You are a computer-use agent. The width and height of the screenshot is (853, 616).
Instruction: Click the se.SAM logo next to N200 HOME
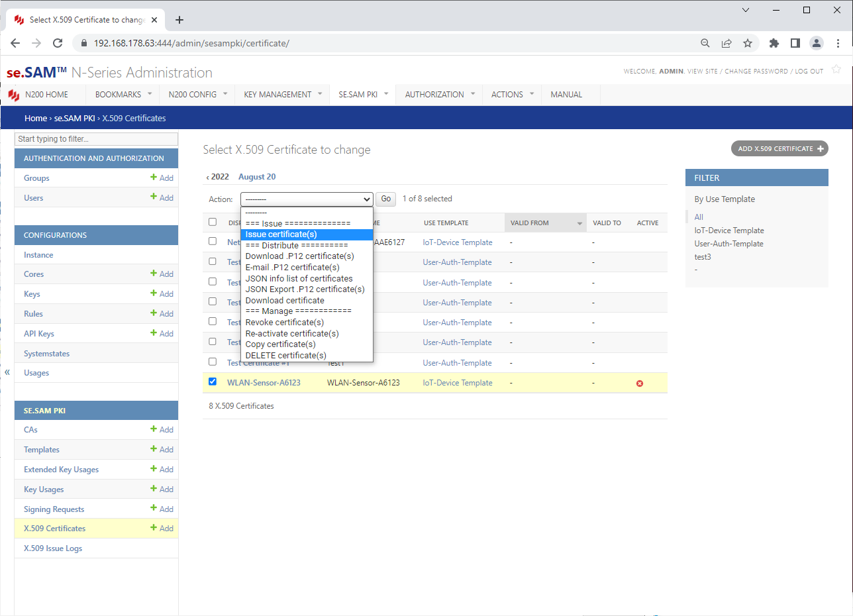[x=13, y=95]
